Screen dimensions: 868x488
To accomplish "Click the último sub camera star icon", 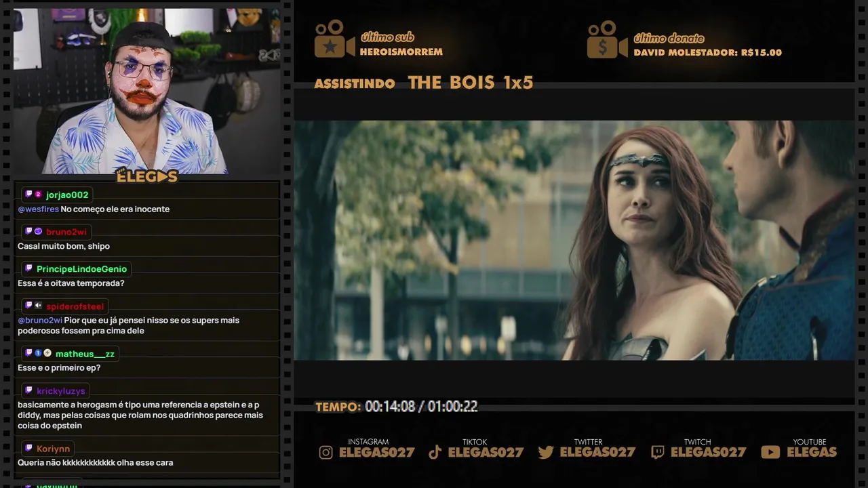I will click(x=334, y=39).
